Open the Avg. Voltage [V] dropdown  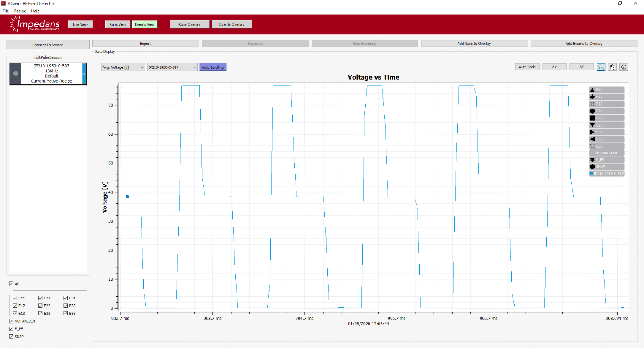pyautogui.click(x=123, y=67)
